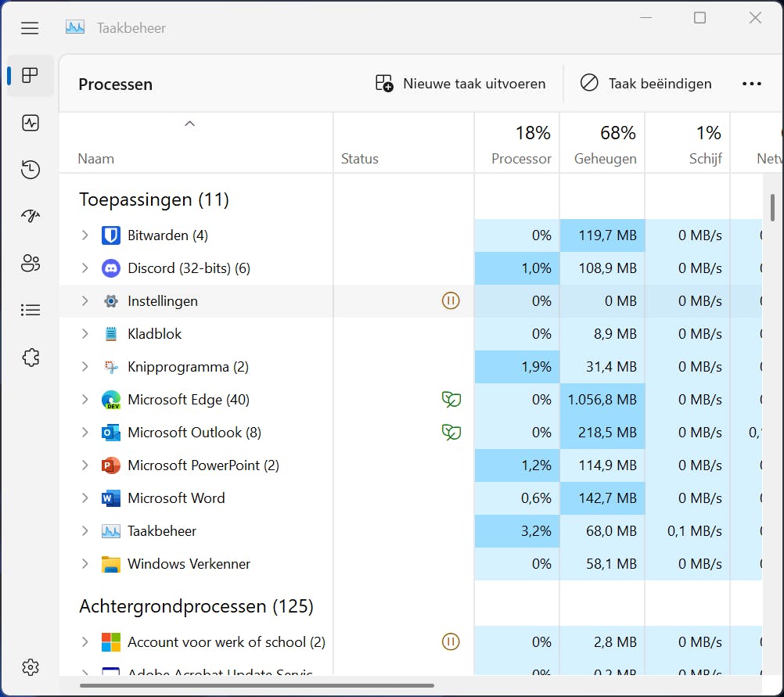This screenshot has height=697, width=784.
Task: Sort by the Geheugen column header
Action: 604,145
